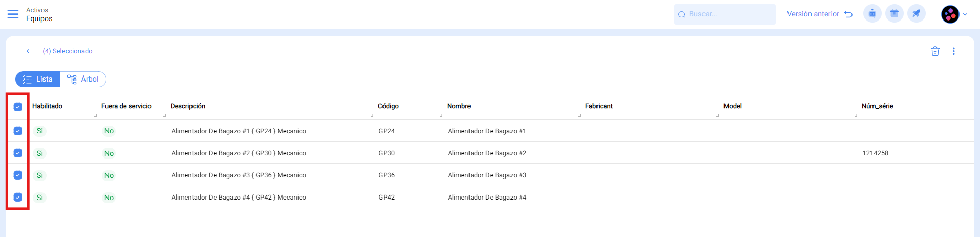Uncheck the select-all checkbox in the table header
980x237 pixels.
point(18,107)
